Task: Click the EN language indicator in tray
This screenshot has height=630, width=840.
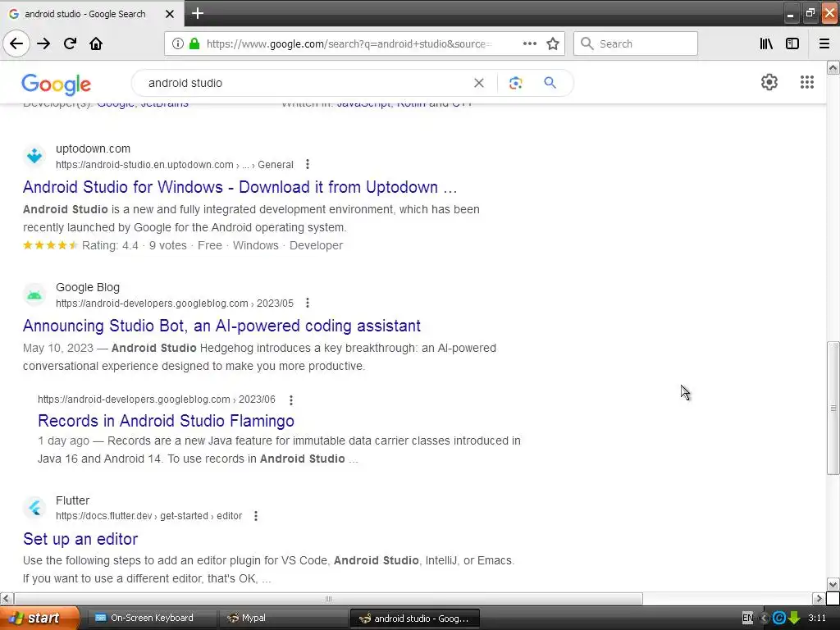Action: 748,619
